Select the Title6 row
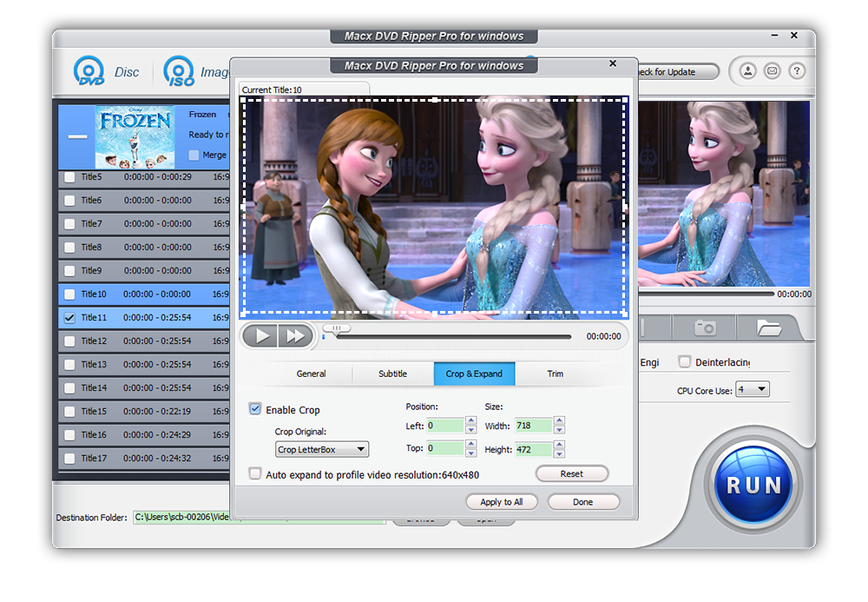Screen dimensions: 868x602 (x=144, y=200)
